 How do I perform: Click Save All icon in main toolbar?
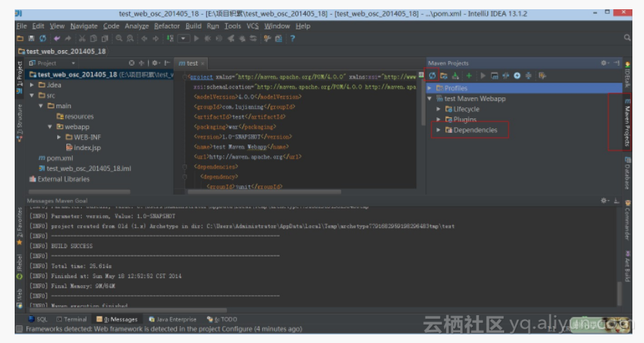[x=31, y=39]
